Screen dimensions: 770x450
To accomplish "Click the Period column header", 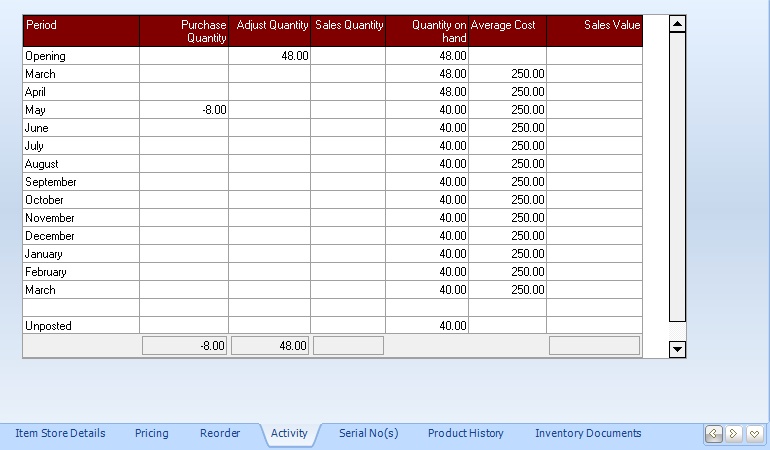I will (81, 31).
